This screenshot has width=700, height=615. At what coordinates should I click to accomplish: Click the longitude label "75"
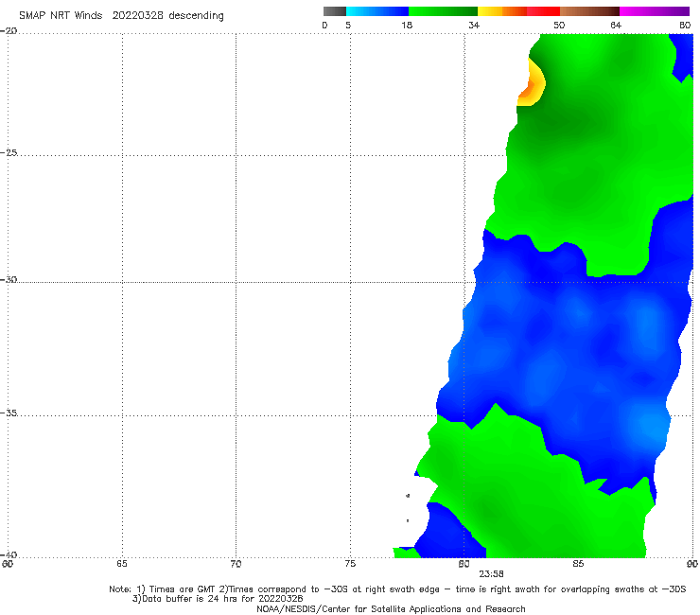pos(350,564)
